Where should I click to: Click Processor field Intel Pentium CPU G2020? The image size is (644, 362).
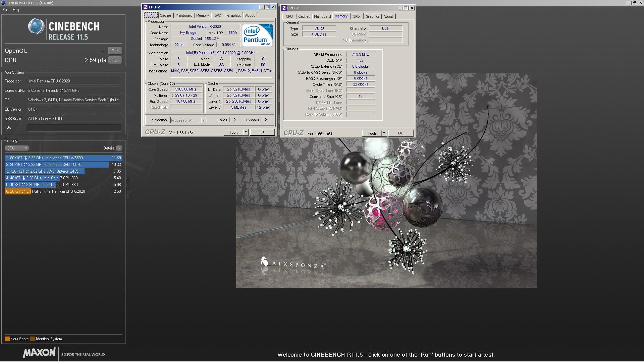[74, 81]
